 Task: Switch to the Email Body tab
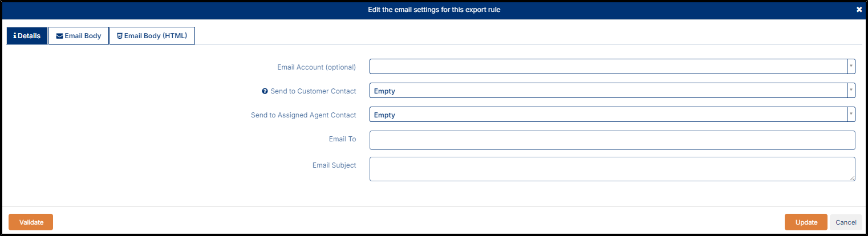coord(79,36)
